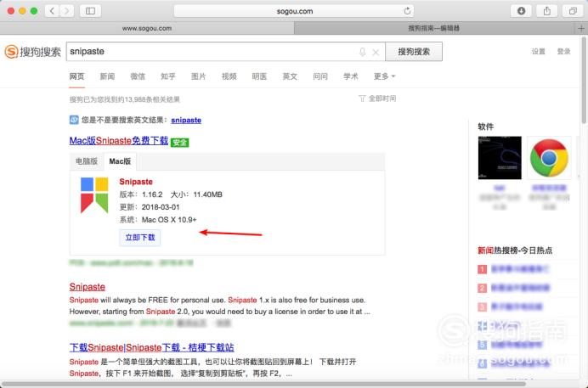Select the 明医 category
This screenshot has height=388, width=588.
coord(259,76)
